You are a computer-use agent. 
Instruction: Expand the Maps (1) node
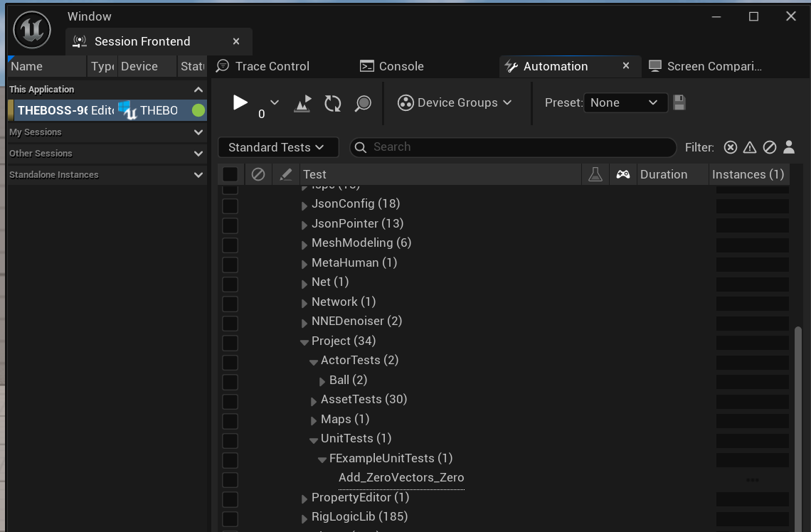point(314,421)
